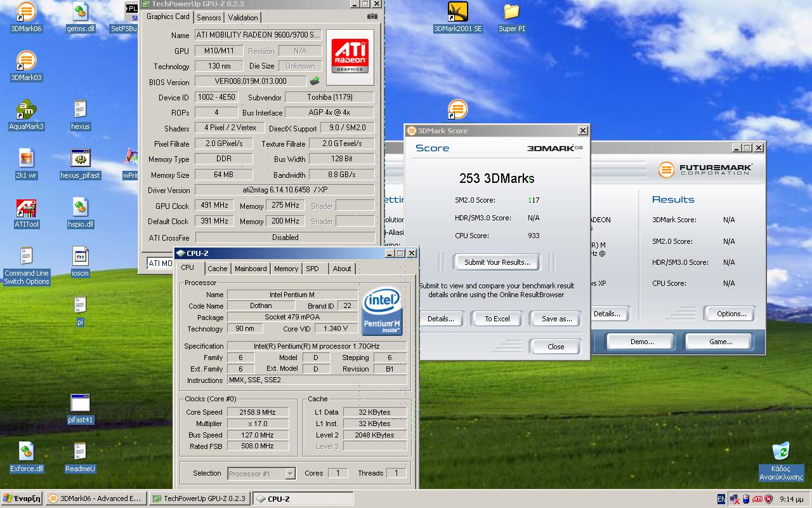The image size is (812, 508).
Task: Select the hspio.dll desktop file
Action: point(80,213)
